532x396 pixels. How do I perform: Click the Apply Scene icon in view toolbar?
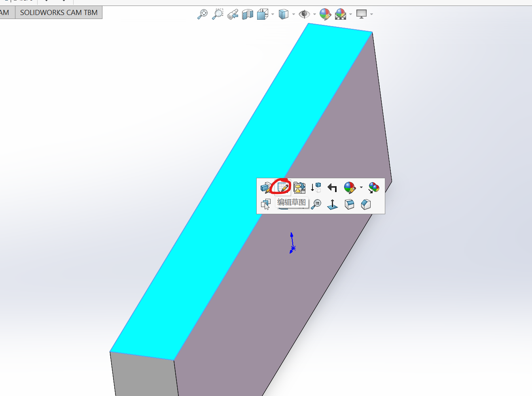tap(340, 14)
